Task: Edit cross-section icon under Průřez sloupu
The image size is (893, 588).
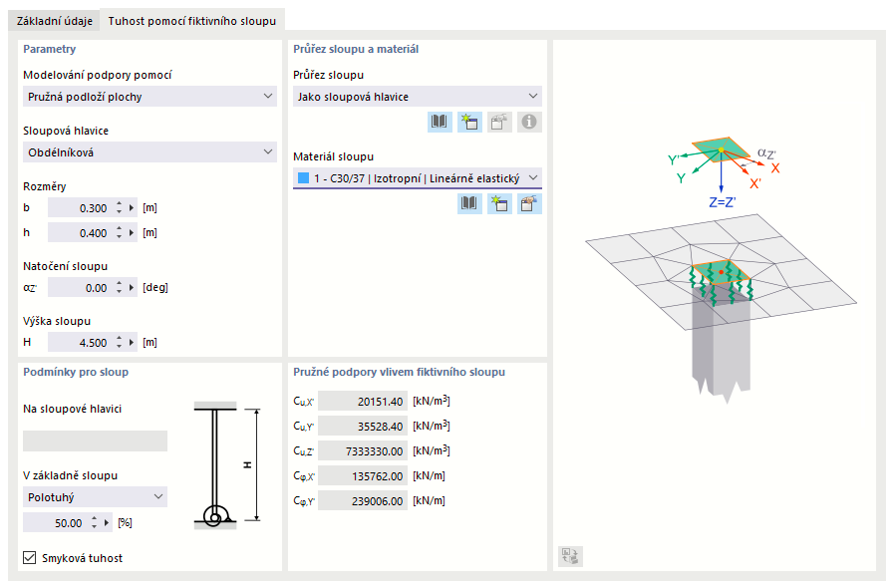Action: pos(499,122)
